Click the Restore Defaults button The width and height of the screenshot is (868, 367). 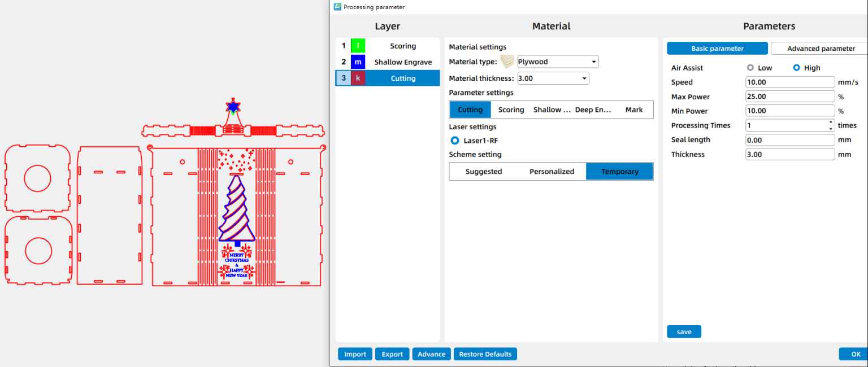coord(485,354)
